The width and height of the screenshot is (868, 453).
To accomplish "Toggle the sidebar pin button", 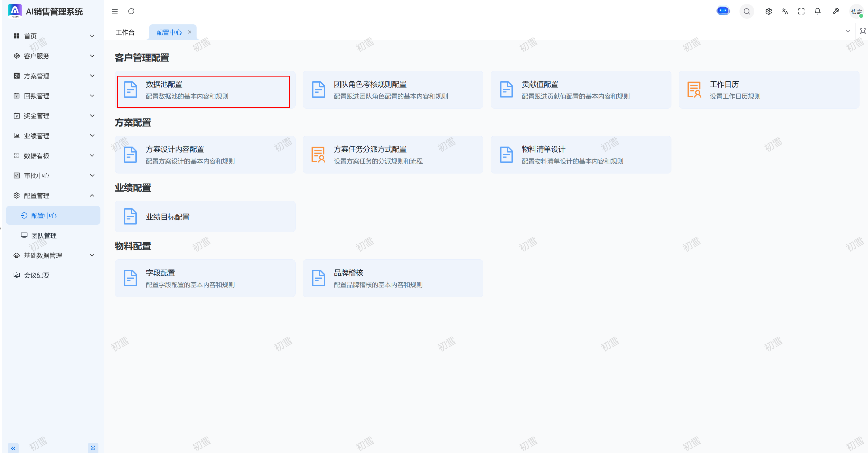I will 93,448.
